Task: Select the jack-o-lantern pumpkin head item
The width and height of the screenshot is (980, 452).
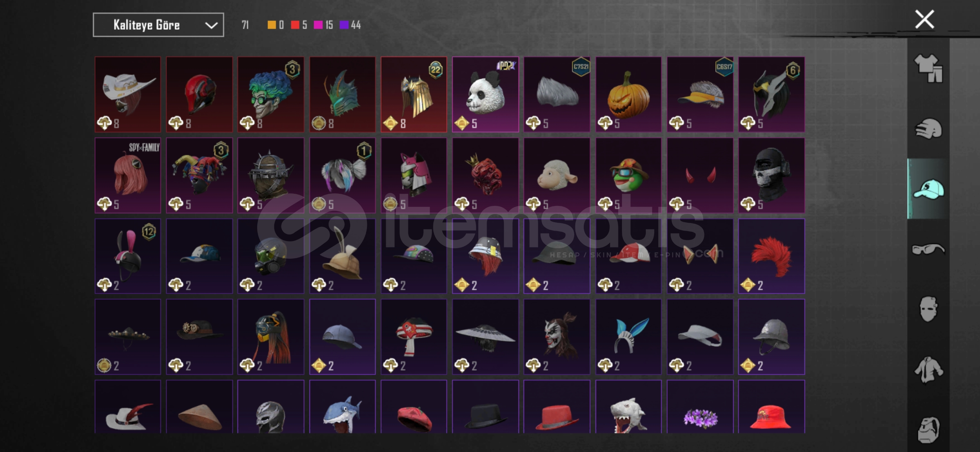Action: 628,95
